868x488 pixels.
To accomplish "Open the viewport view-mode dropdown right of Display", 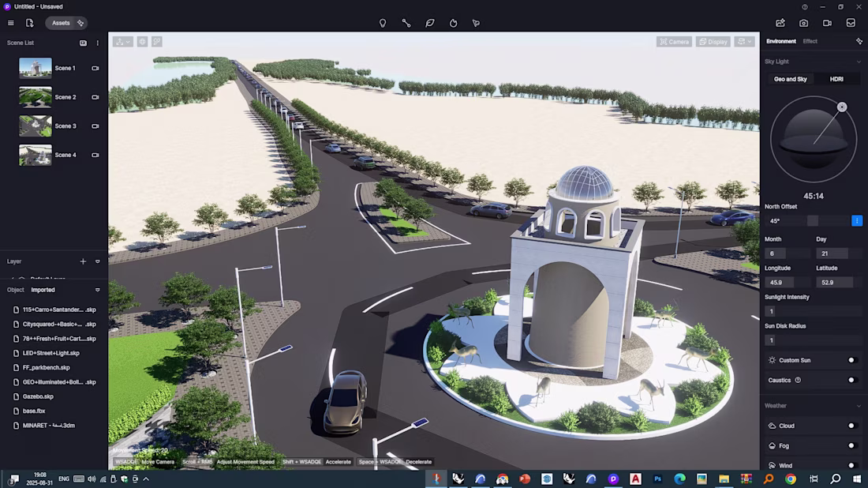I will [745, 42].
